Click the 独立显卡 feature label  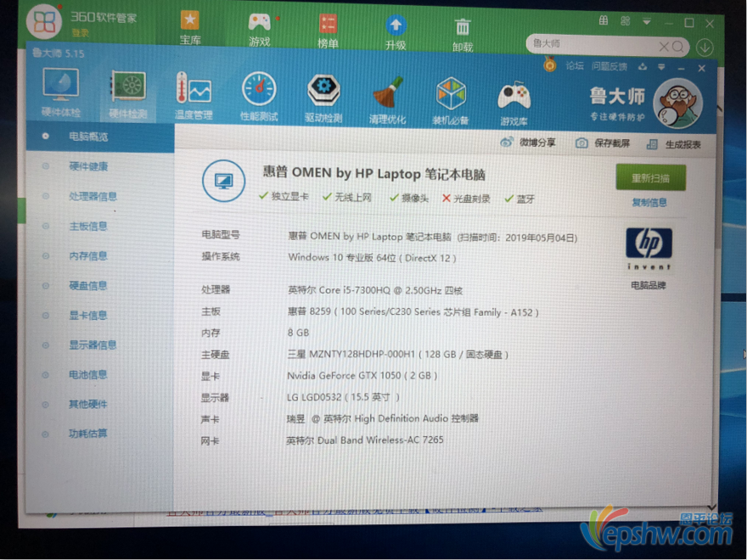289,196
